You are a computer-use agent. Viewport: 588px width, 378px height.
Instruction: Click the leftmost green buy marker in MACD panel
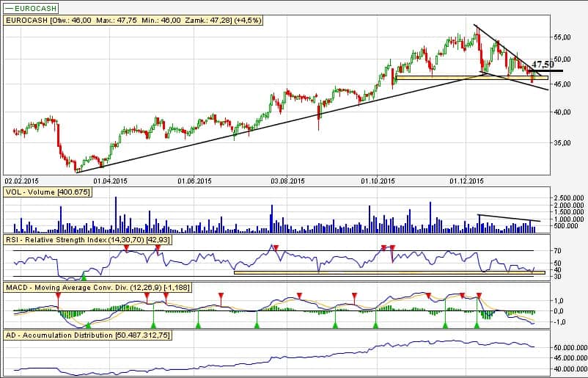(88, 324)
